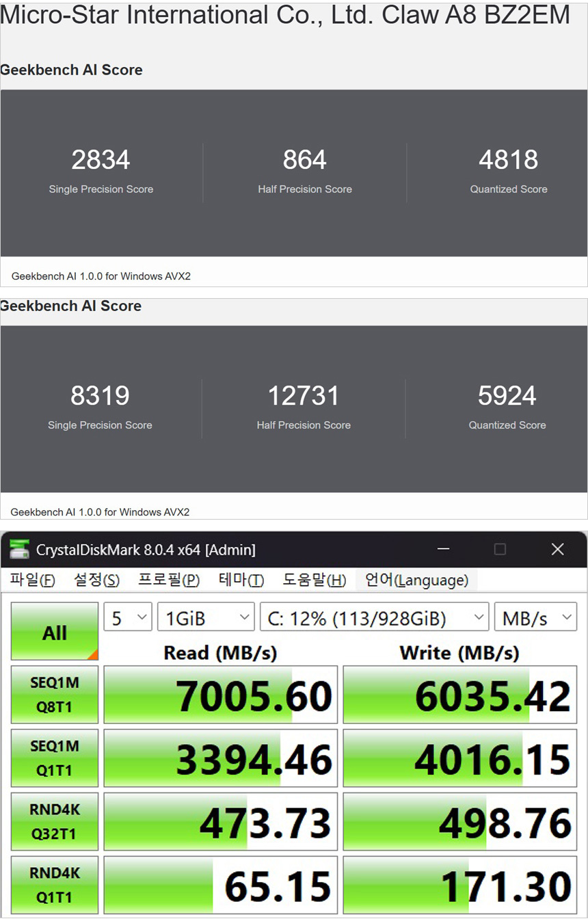588x921 pixels.
Task: Expand the test count dropdown showing 5
Action: [x=128, y=618]
